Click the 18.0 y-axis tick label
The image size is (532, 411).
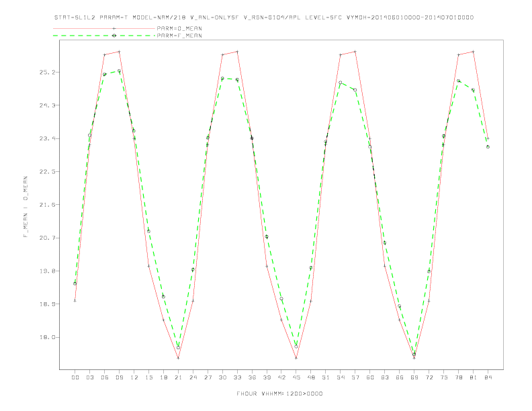pyautogui.click(x=47, y=337)
